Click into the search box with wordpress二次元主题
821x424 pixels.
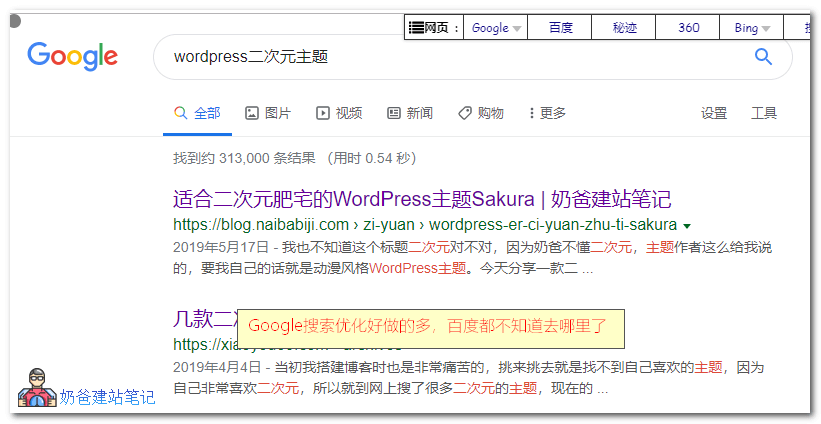pyautogui.click(x=472, y=57)
